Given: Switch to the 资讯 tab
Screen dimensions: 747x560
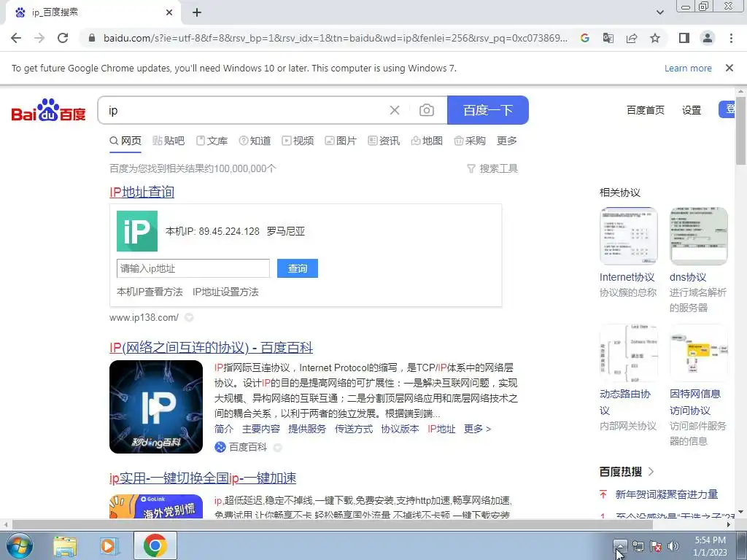Looking at the screenshot, I should click(x=384, y=141).
